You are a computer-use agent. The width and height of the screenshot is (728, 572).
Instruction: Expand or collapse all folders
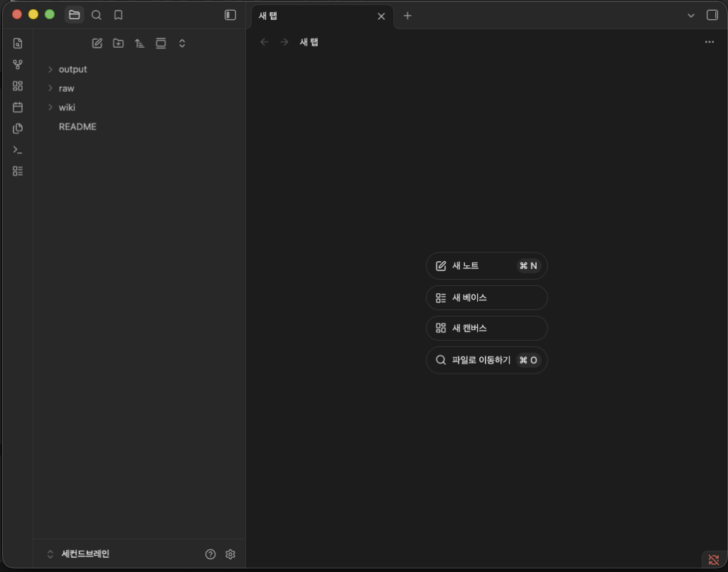click(x=182, y=43)
